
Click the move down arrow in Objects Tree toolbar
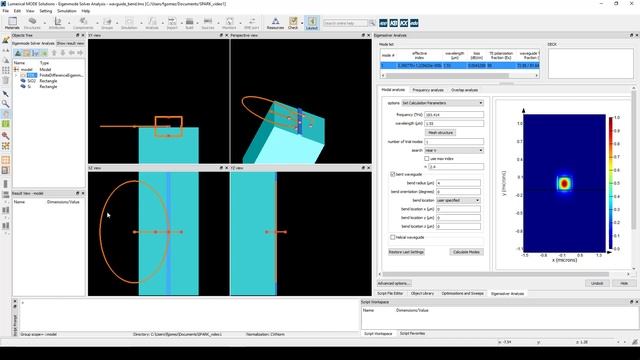click(x=63, y=53)
